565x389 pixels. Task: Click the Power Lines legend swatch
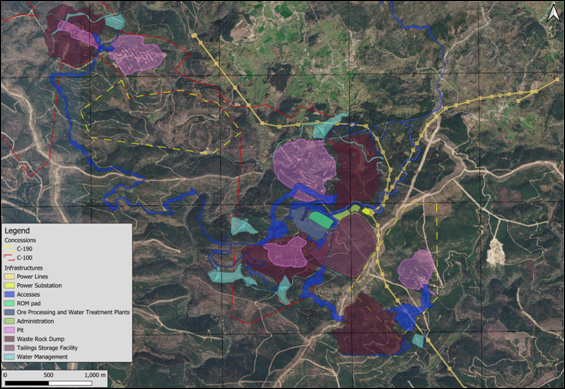(9, 277)
